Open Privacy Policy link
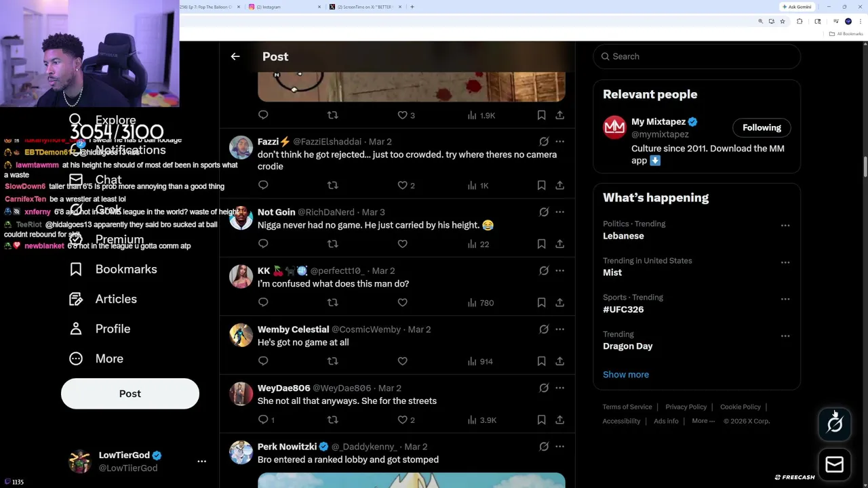 click(686, 407)
